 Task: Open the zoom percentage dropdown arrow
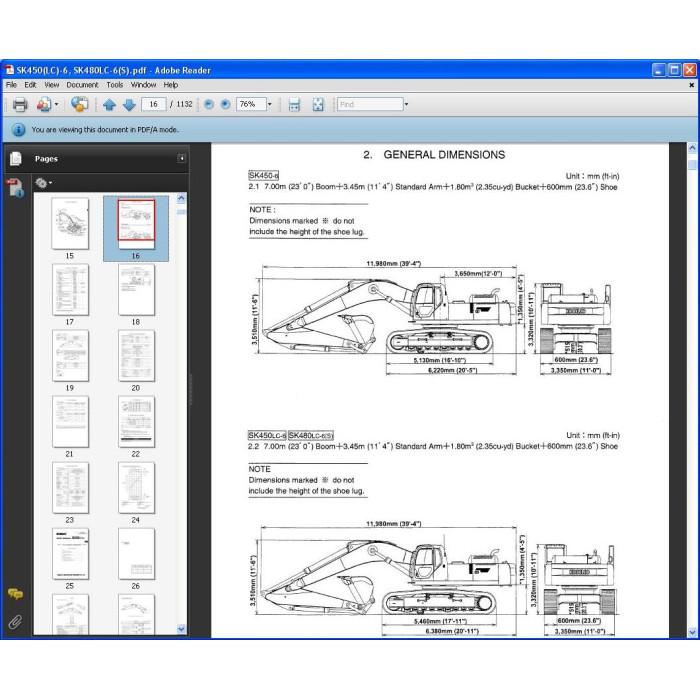(270, 104)
